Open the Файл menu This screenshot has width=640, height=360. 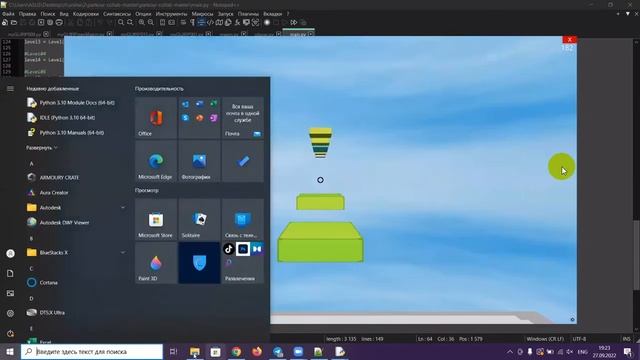8,14
